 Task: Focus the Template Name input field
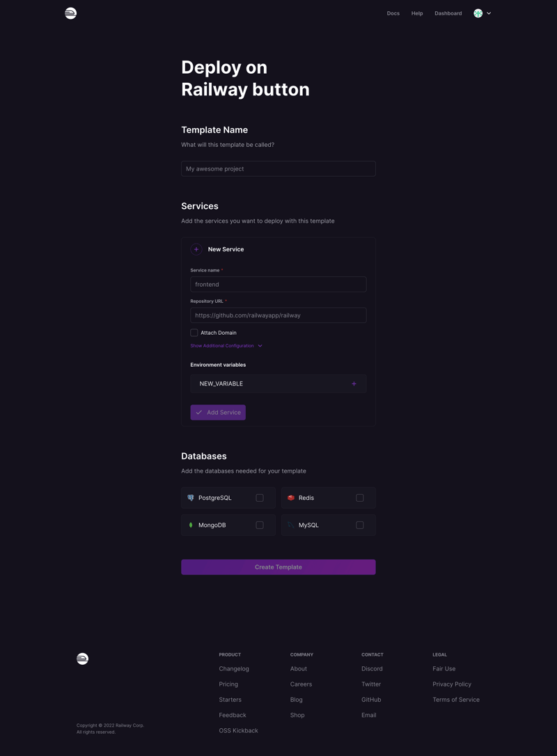278,168
